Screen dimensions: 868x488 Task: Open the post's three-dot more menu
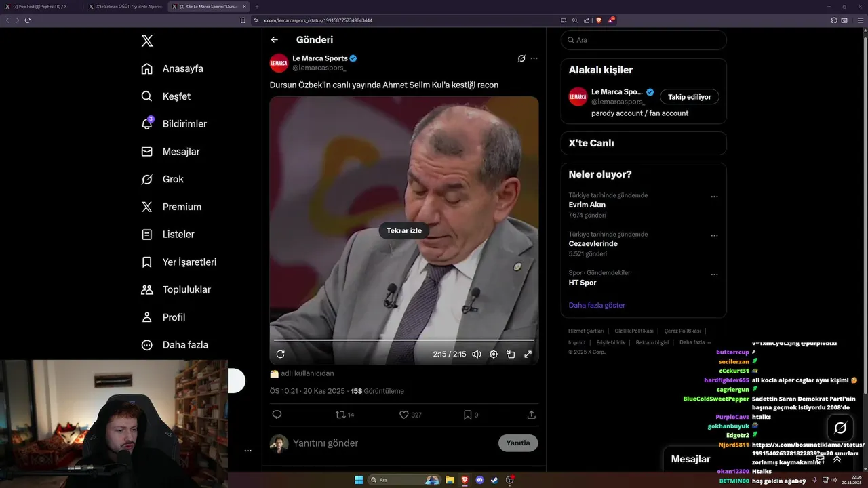click(534, 58)
